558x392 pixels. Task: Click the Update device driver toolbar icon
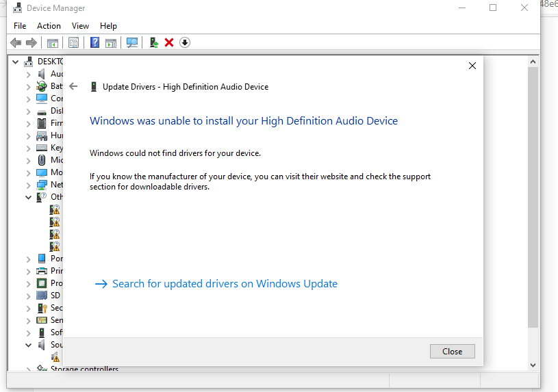click(x=154, y=42)
